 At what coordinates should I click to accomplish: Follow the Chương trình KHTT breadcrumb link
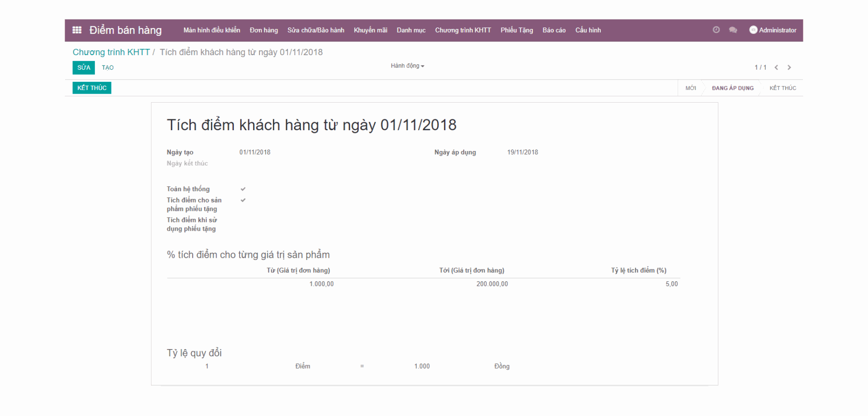[111, 52]
